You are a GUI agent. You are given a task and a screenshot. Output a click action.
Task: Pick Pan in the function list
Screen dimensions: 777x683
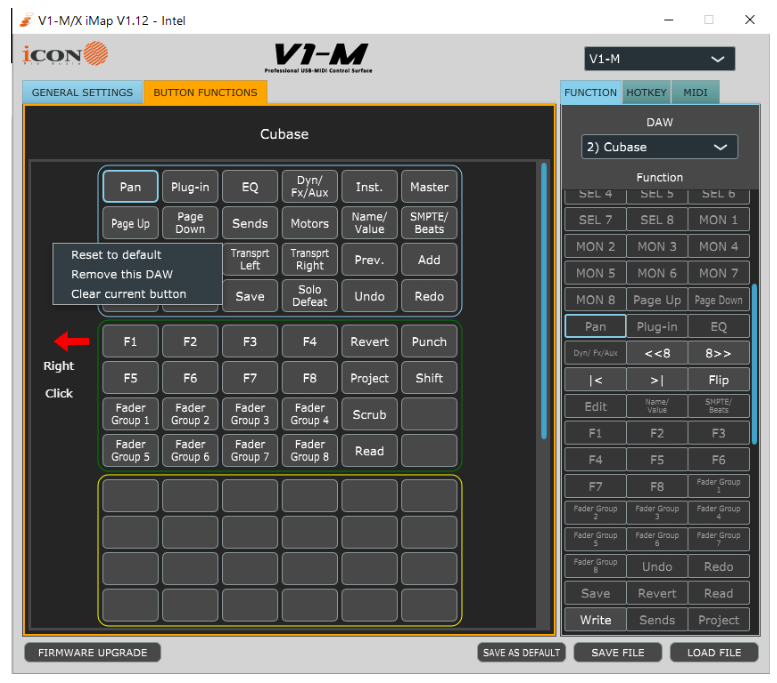pyautogui.click(x=595, y=327)
